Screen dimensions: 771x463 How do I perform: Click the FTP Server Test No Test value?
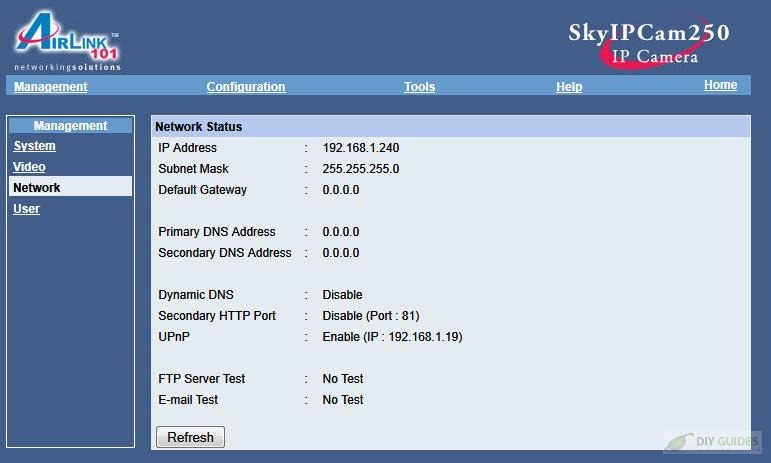pos(343,379)
